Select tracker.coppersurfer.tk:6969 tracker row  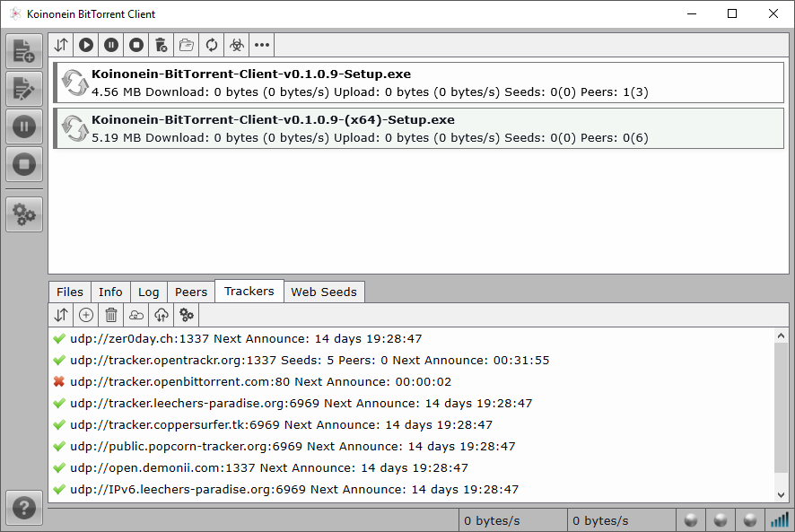click(412, 425)
